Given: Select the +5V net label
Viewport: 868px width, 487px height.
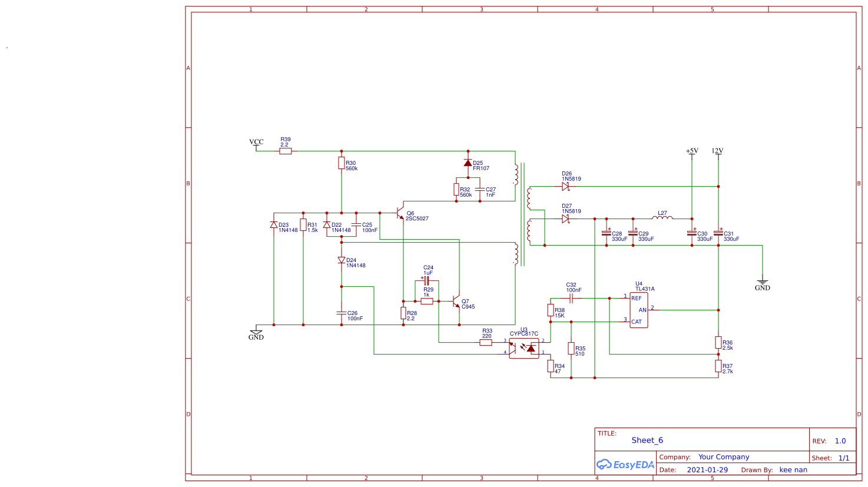Looking at the screenshot, I should coord(693,151).
